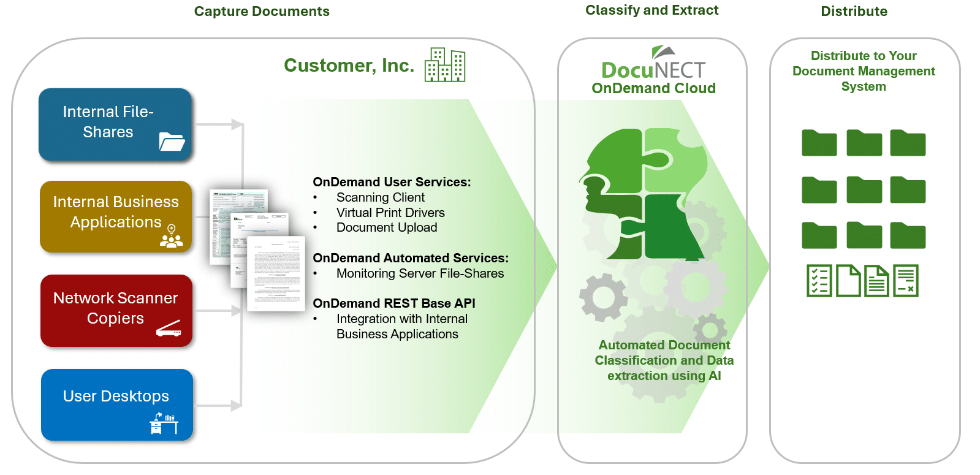Screen dimensions: 980x475
Task: Click the desk workstation icon
Action: pyautogui.click(x=164, y=423)
